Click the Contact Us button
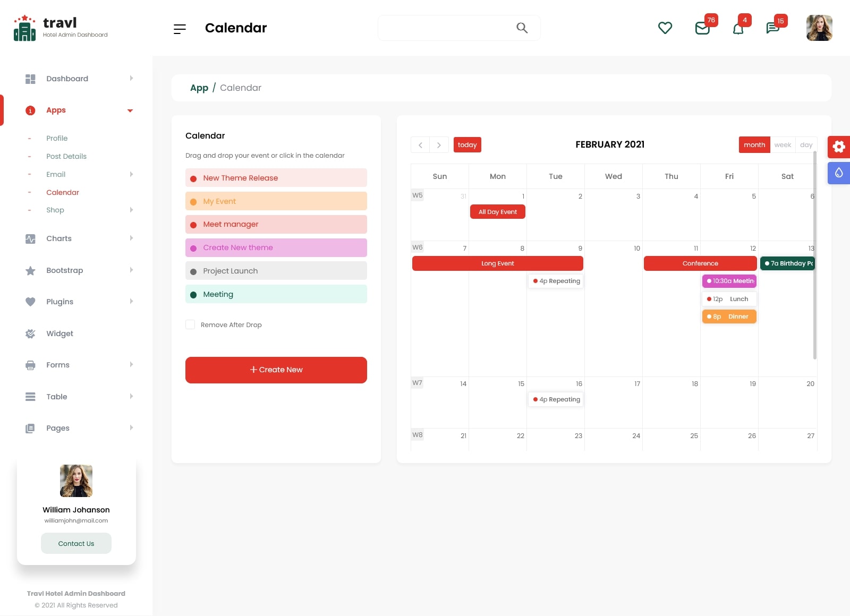The height and width of the screenshot is (616, 850). click(x=76, y=543)
